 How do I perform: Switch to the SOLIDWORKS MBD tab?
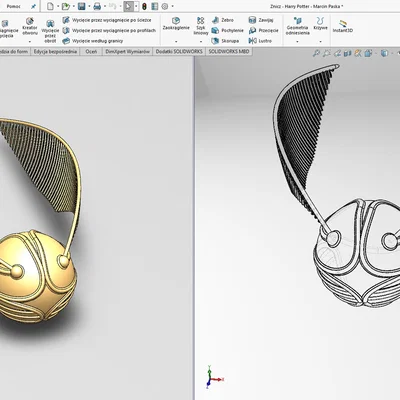coord(229,52)
